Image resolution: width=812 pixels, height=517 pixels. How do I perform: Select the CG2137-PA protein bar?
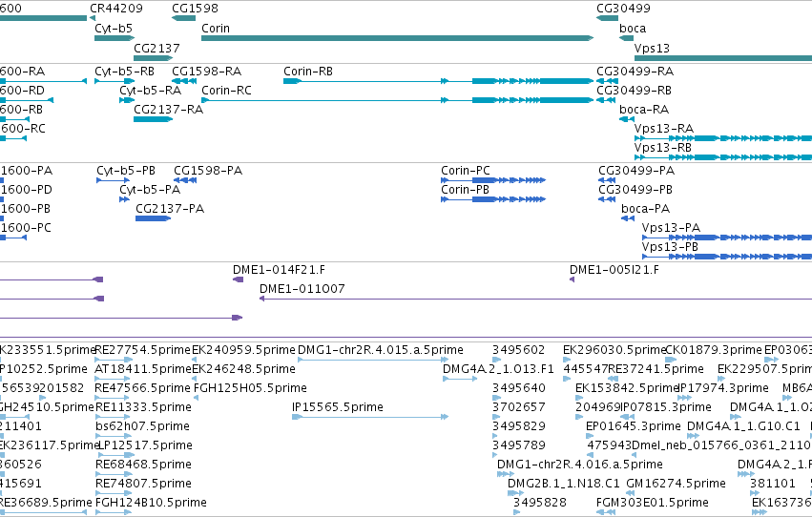[x=154, y=218]
